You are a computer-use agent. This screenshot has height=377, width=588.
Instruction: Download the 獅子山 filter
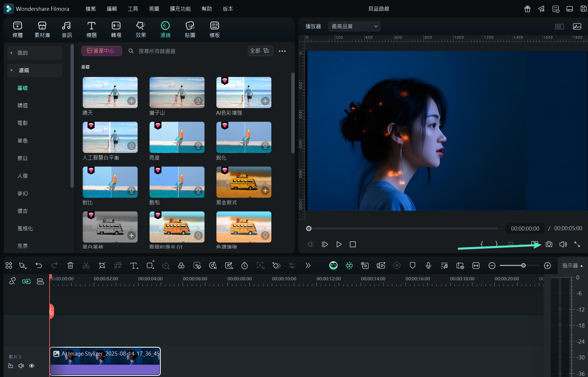point(199,101)
